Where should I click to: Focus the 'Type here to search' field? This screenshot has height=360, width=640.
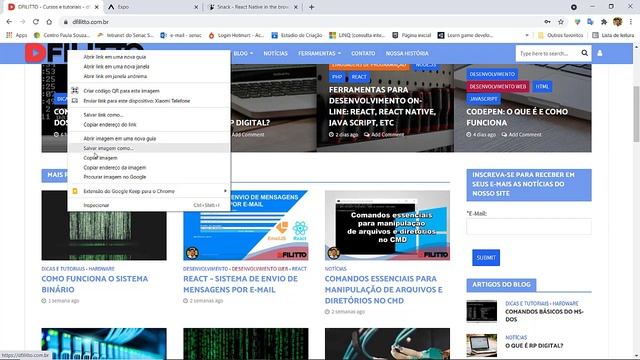[x=547, y=53]
